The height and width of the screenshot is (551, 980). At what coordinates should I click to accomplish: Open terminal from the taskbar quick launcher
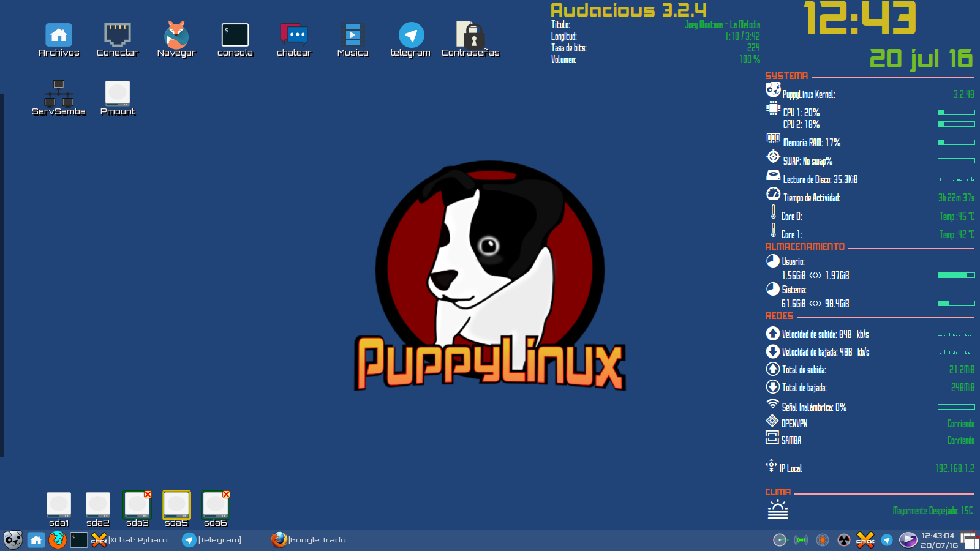79,540
